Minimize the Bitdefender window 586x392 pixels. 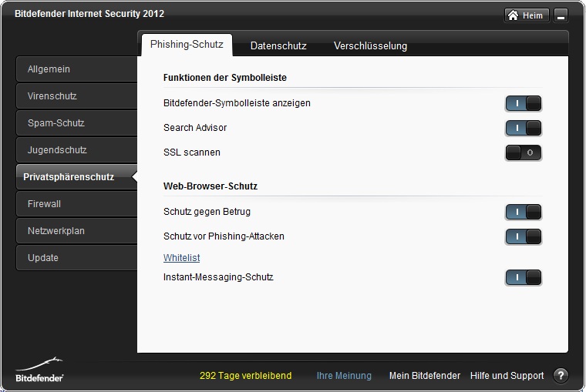pos(561,15)
